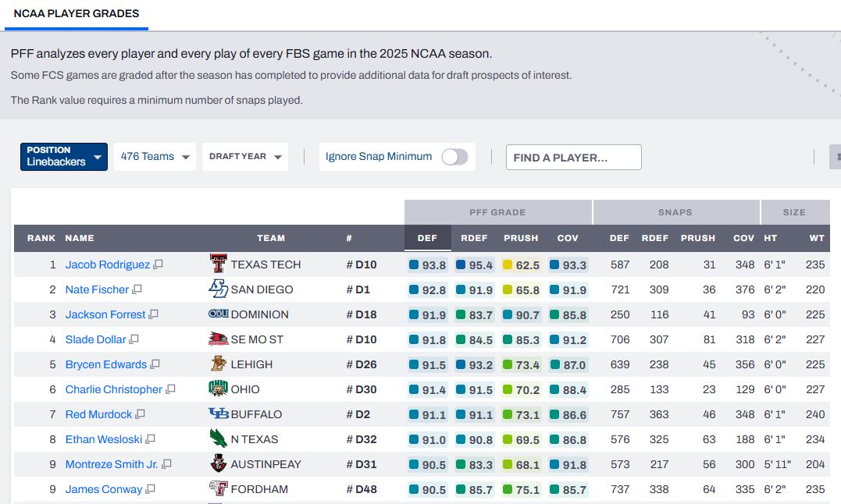Sort by DEF grade column header
841x504 pixels.
(427, 238)
